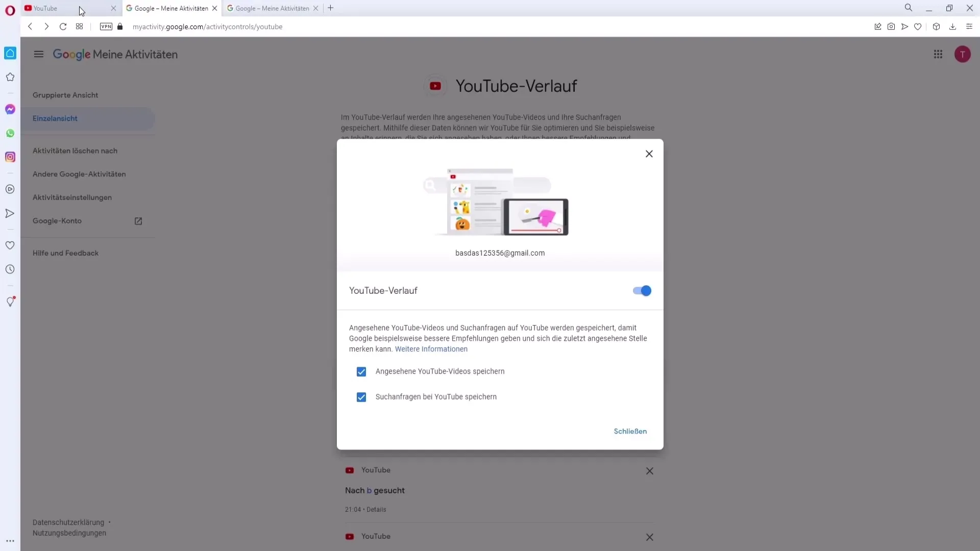The image size is (980, 551).
Task: Open Google-Konto external link
Action: coord(139,221)
